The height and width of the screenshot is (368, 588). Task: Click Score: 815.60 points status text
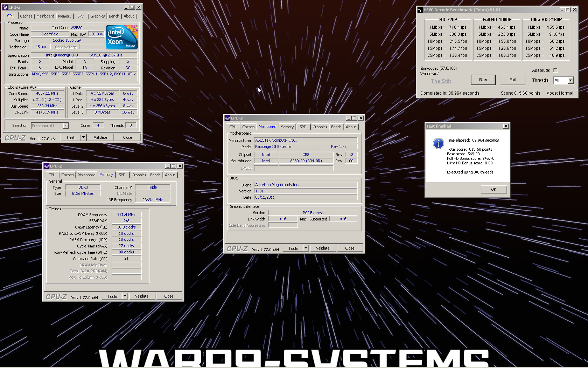520,93
